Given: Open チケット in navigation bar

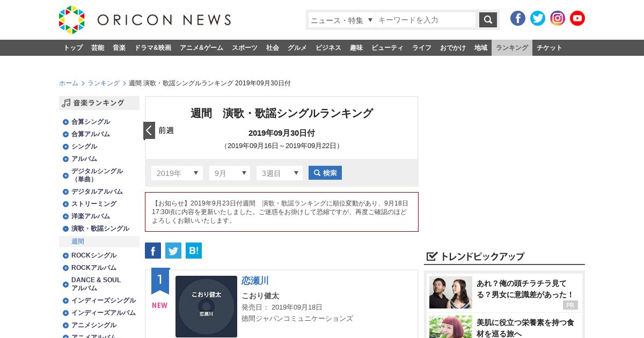Looking at the screenshot, I should (x=550, y=48).
